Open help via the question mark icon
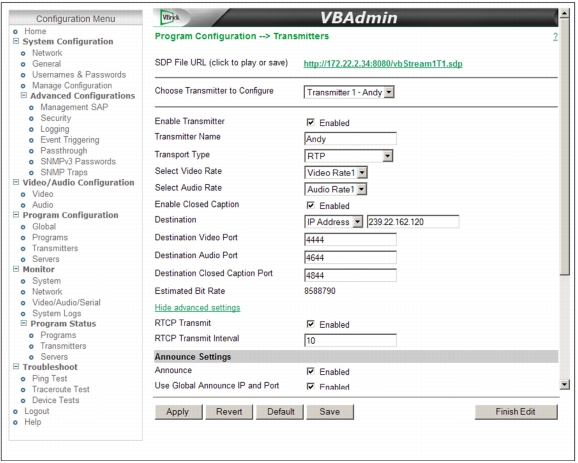The height and width of the screenshot is (463, 578). point(555,36)
